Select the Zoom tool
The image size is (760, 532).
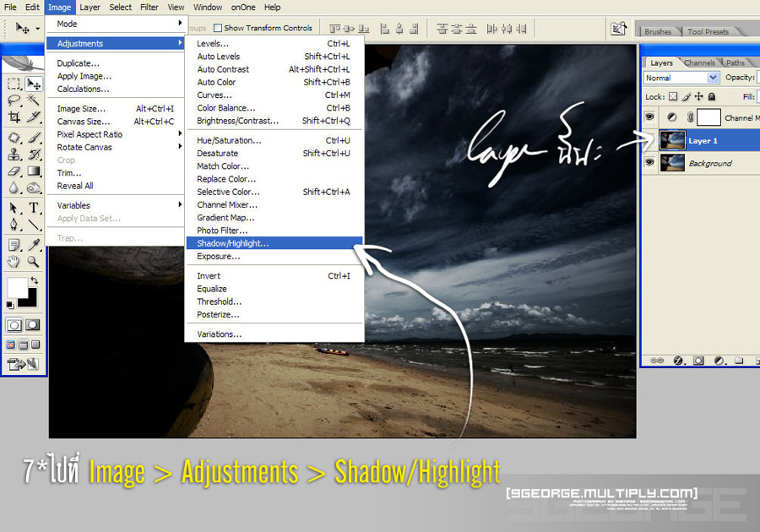34,262
